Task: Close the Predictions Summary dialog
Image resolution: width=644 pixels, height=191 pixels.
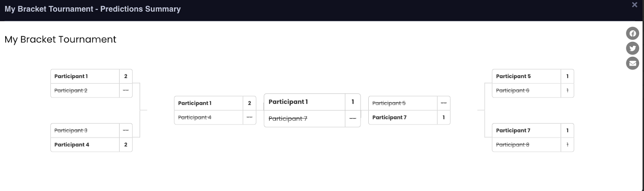Action: click(x=634, y=5)
